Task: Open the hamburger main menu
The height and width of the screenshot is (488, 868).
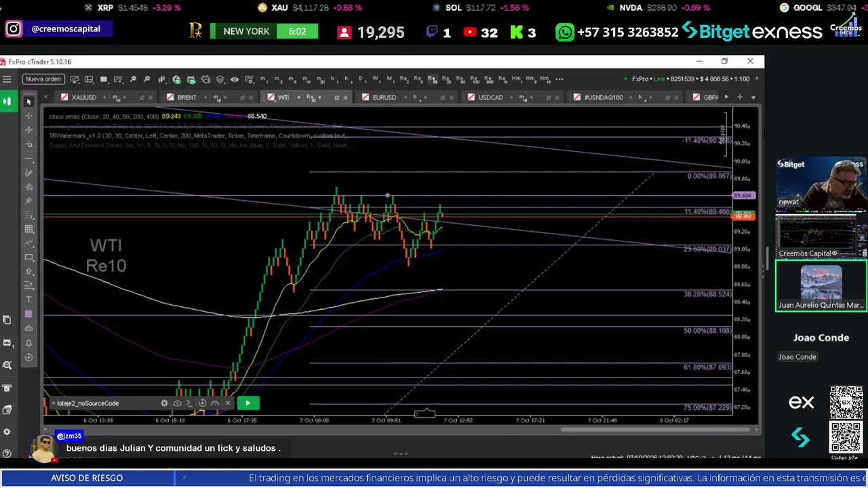Action: tap(7, 79)
